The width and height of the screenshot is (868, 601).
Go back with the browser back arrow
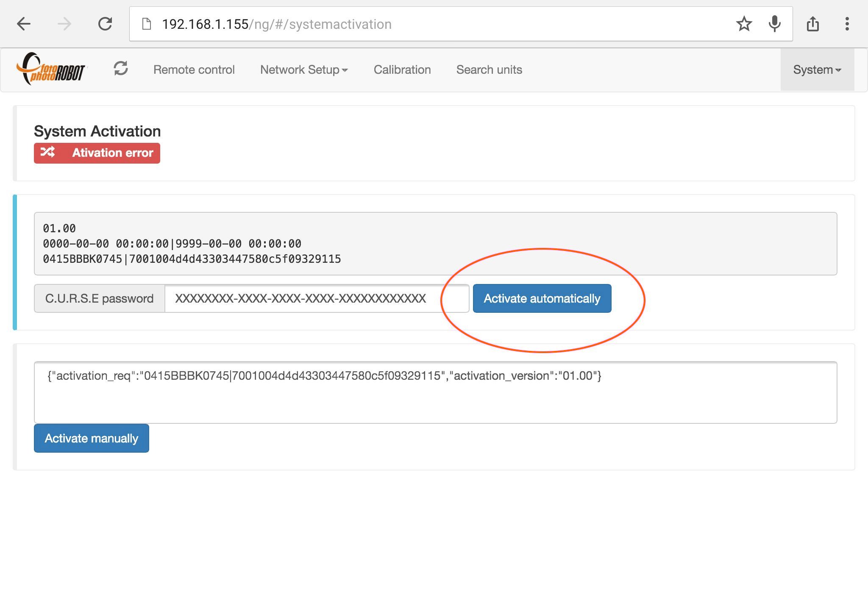pos(24,24)
